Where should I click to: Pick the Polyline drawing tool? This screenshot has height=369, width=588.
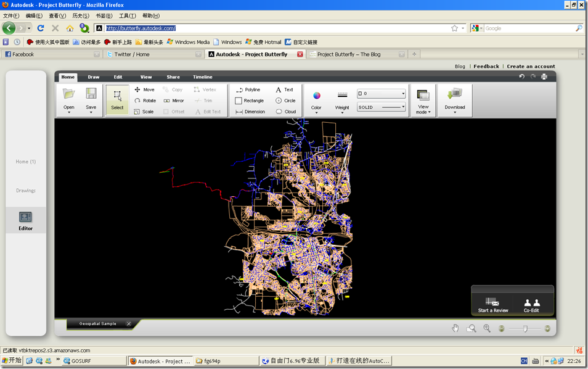click(x=248, y=89)
